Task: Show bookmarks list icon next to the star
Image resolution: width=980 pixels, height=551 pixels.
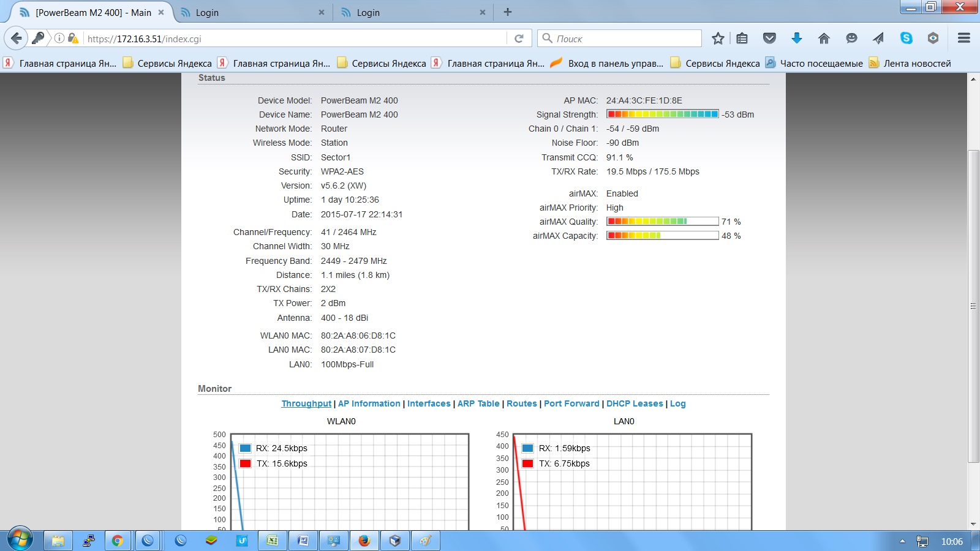Action: [x=742, y=39]
